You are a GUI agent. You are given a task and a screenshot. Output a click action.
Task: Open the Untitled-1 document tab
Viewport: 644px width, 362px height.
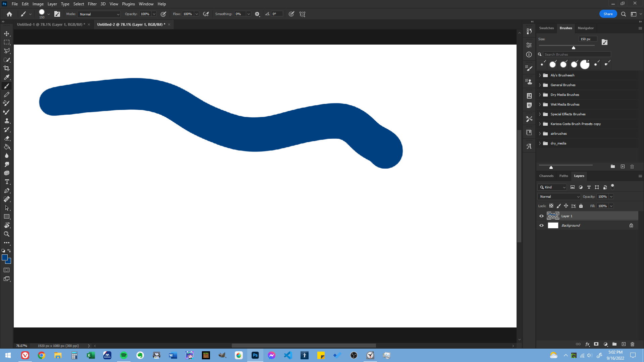point(50,24)
